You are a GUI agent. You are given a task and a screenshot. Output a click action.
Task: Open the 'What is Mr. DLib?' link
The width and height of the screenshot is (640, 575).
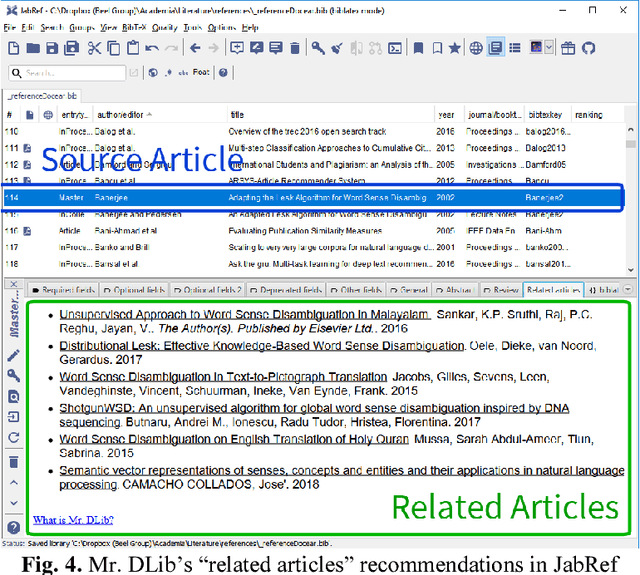click(x=72, y=520)
